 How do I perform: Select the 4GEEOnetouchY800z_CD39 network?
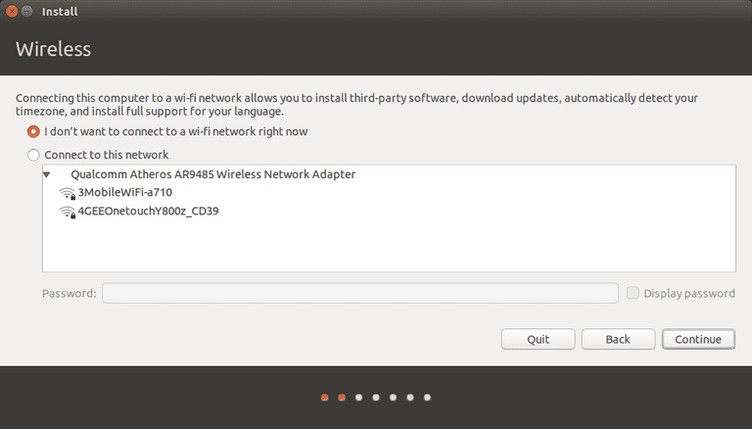pyautogui.click(x=148, y=211)
